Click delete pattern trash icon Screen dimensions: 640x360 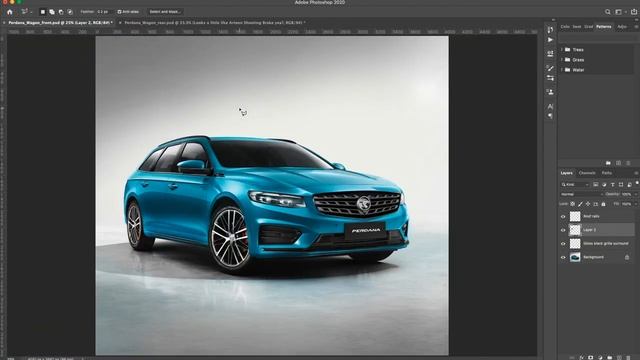pos(629,163)
